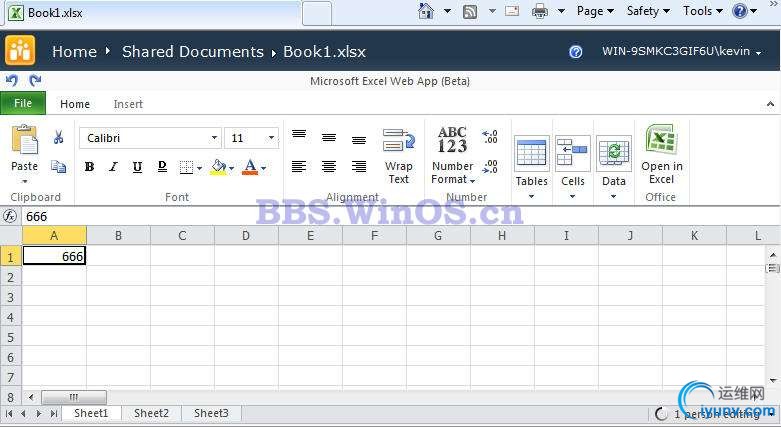Click the Increase Decimal icon
Screen dimensions: 781x427
tap(490, 137)
